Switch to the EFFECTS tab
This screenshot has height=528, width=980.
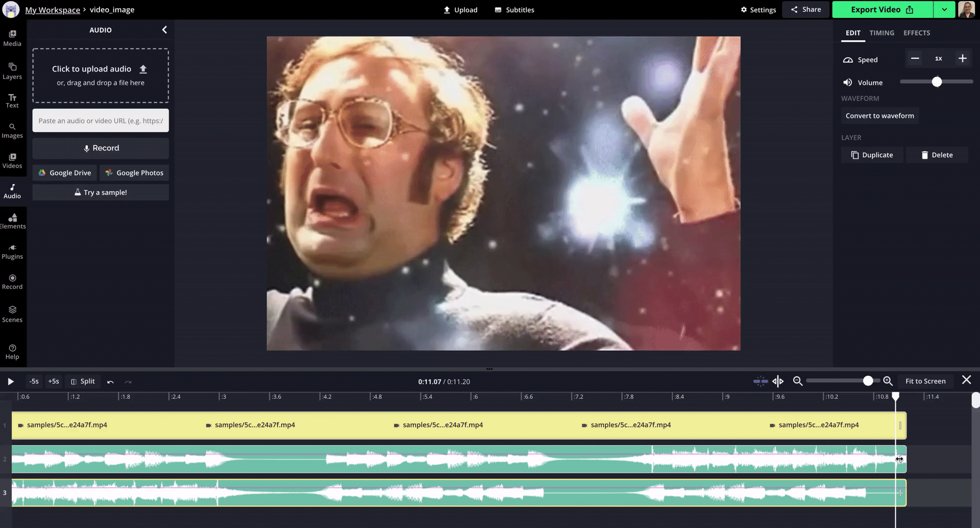click(917, 33)
